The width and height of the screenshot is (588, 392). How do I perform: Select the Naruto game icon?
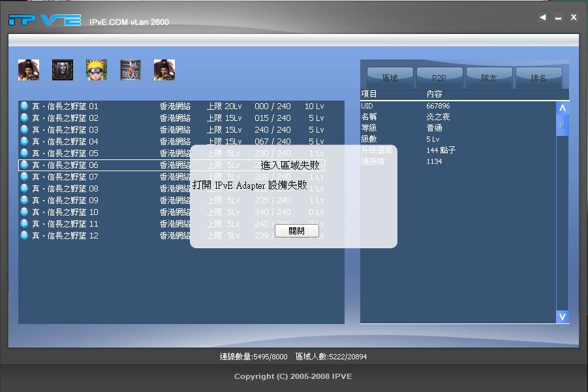click(x=97, y=70)
